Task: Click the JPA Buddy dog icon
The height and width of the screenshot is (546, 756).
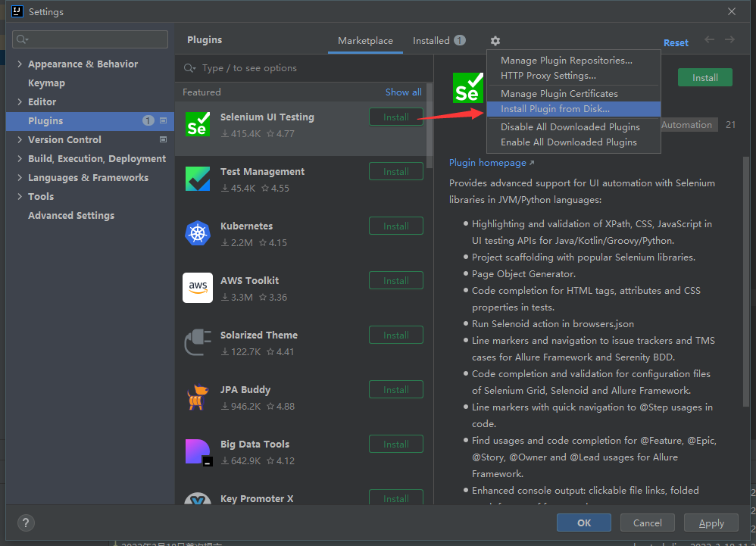Action: [198, 397]
